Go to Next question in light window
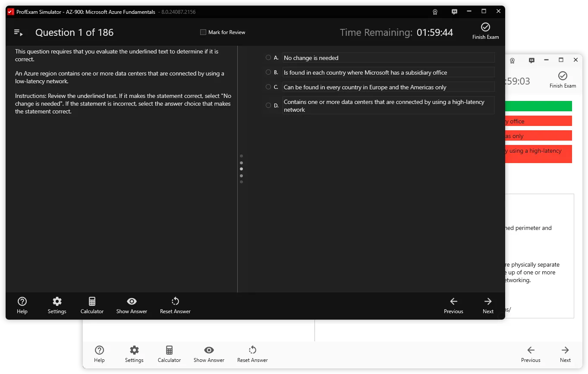Image resolution: width=588 pixels, height=374 pixels. click(x=565, y=354)
